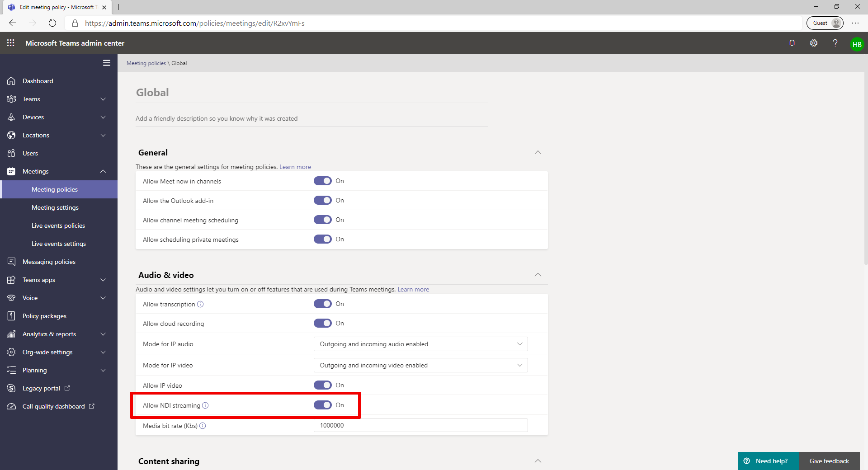Toggle Allow NDI streaming switch

(x=323, y=405)
